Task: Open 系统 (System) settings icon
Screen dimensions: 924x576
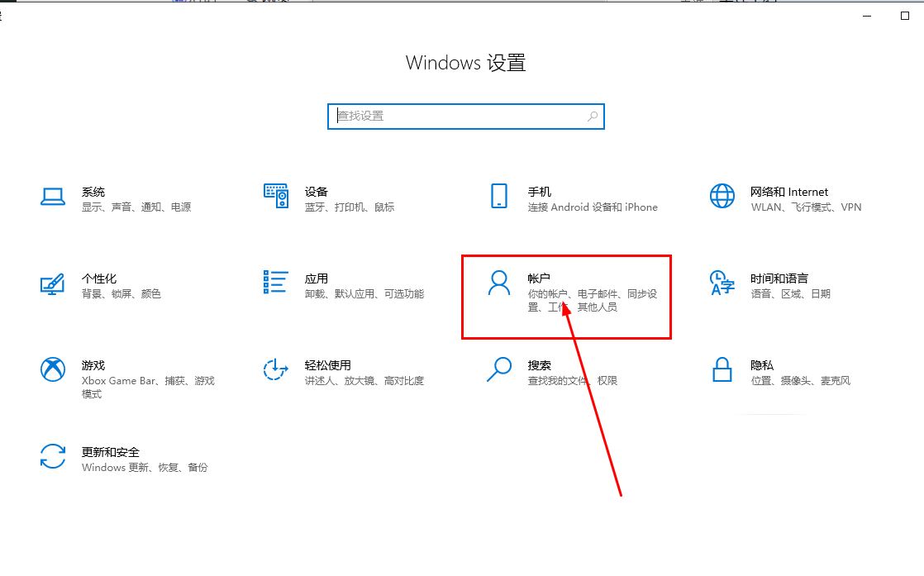Action: click(53, 198)
